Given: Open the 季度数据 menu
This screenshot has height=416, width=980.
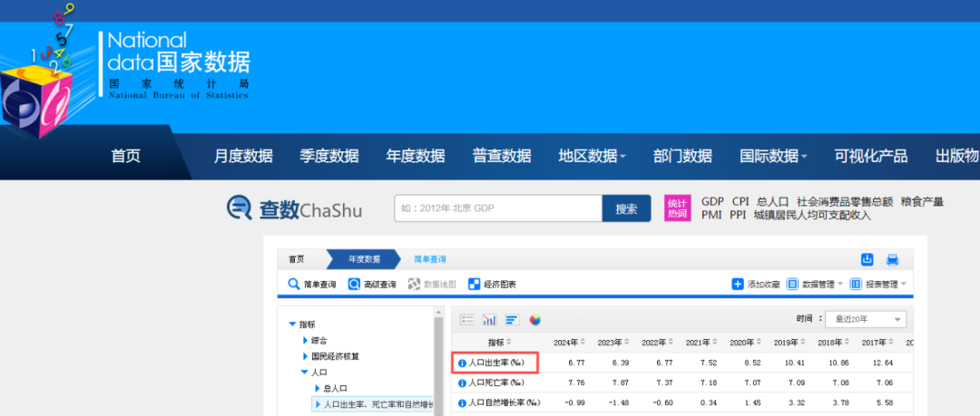Looking at the screenshot, I should click(x=329, y=156).
